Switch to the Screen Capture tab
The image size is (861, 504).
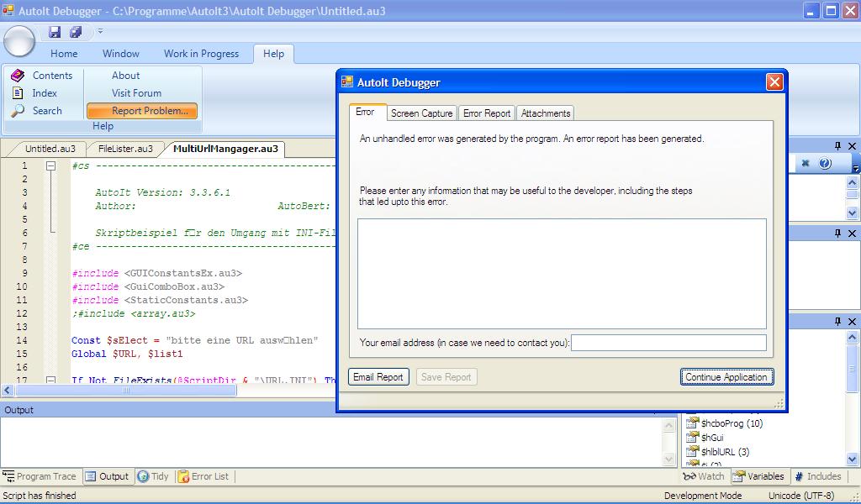click(x=421, y=113)
